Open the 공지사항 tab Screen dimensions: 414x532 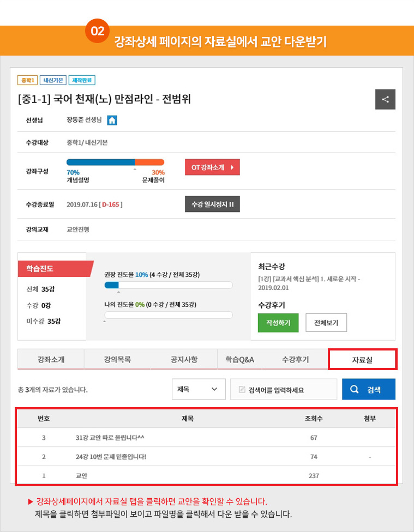pyautogui.click(x=184, y=359)
